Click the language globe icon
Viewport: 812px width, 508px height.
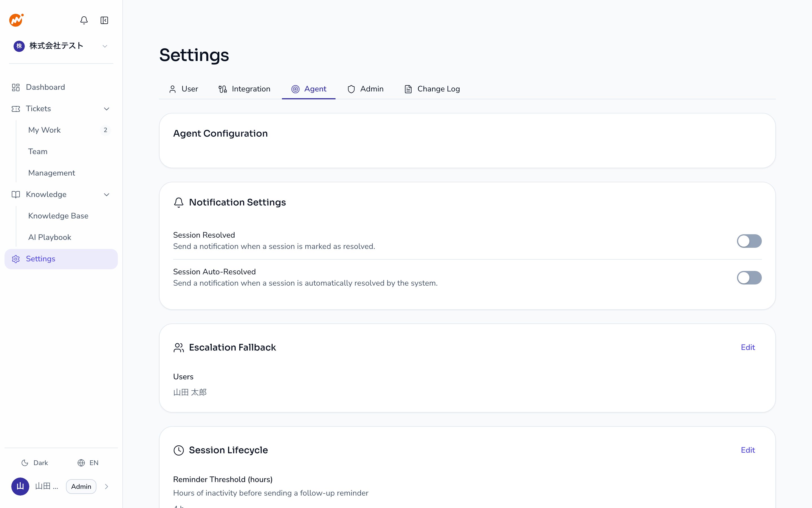(81, 463)
